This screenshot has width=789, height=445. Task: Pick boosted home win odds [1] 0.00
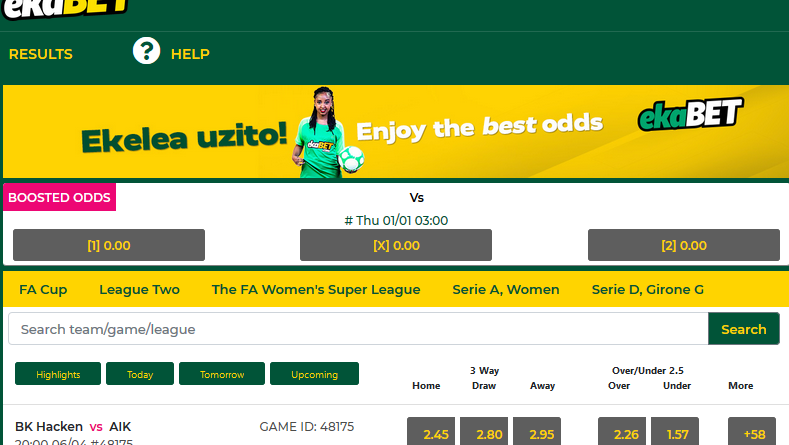click(109, 245)
